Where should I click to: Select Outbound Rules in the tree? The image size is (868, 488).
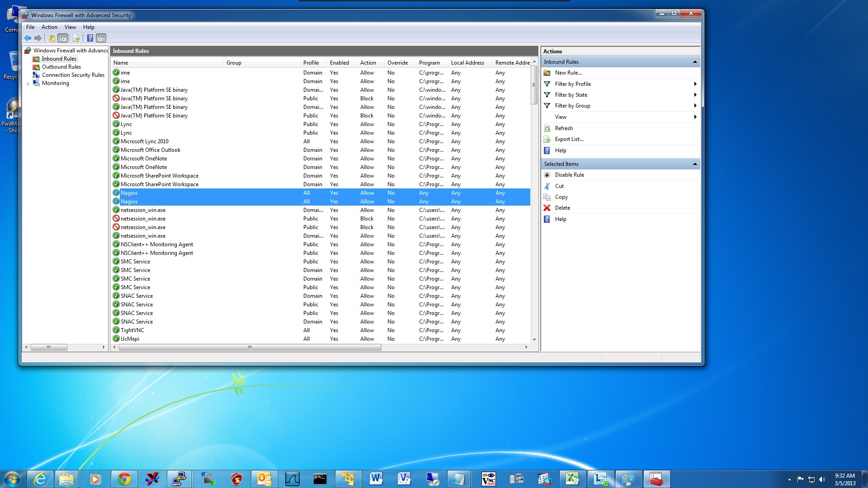tap(61, 67)
